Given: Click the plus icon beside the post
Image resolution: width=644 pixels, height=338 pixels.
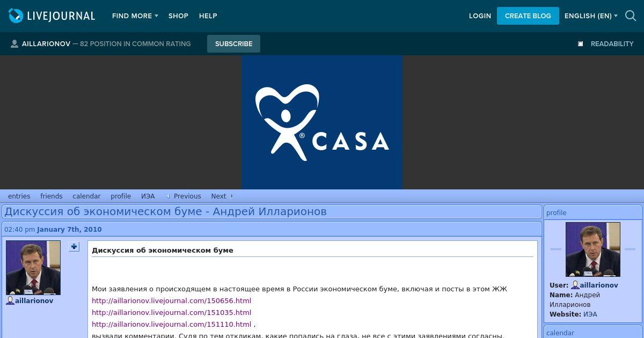Looking at the screenshot, I should [74, 247].
